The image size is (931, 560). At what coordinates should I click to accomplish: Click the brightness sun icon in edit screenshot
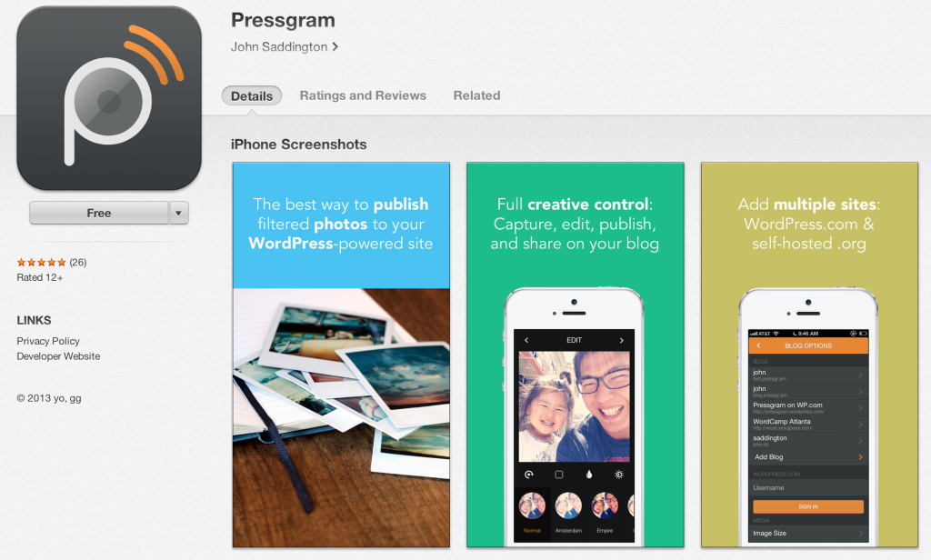point(618,475)
